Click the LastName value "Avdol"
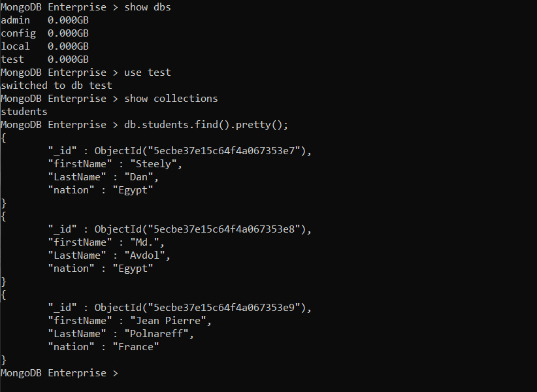This screenshot has width=537, height=392. (x=144, y=255)
